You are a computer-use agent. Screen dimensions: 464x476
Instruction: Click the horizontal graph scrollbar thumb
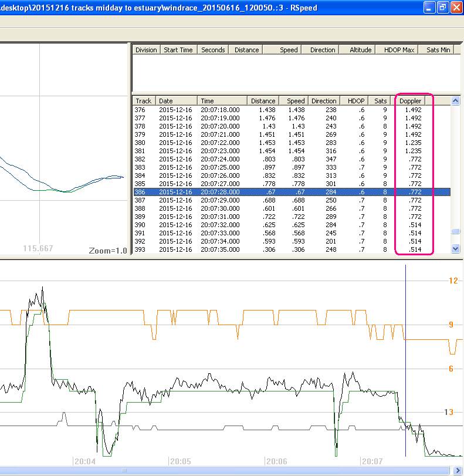[x=124, y=470]
